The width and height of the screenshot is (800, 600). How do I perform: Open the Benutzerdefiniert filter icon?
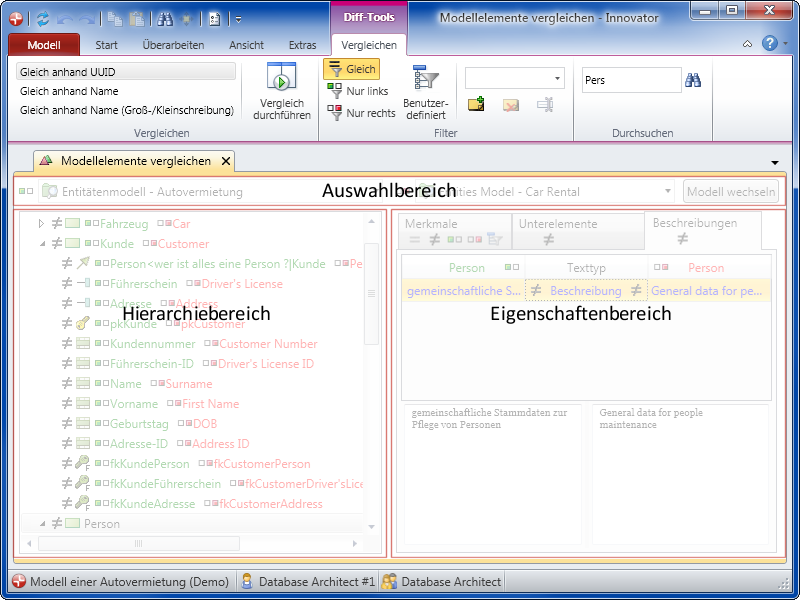click(426, 78)
